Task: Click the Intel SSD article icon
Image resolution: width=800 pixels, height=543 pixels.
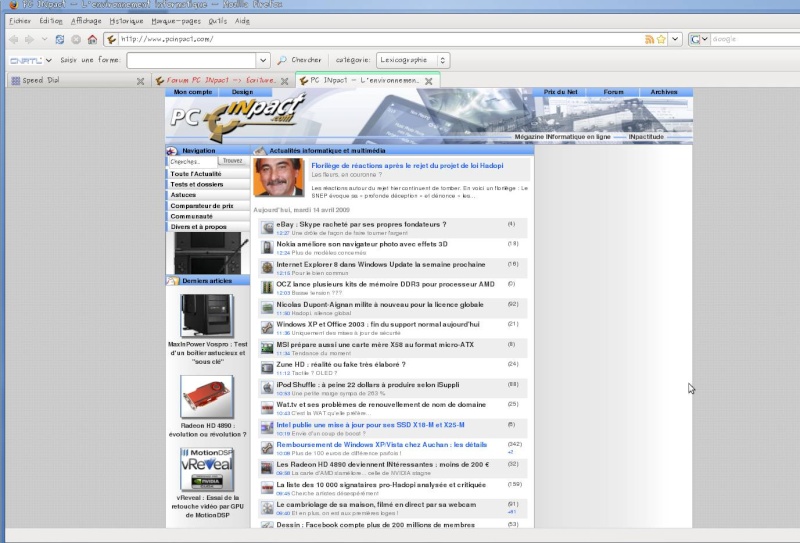Action: (267, 428)
